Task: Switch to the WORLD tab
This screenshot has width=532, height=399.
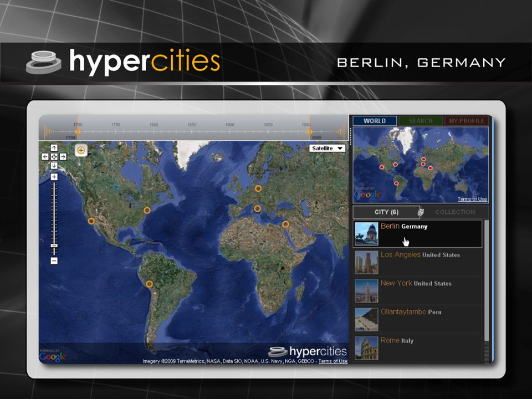Action: coord(375,121)
